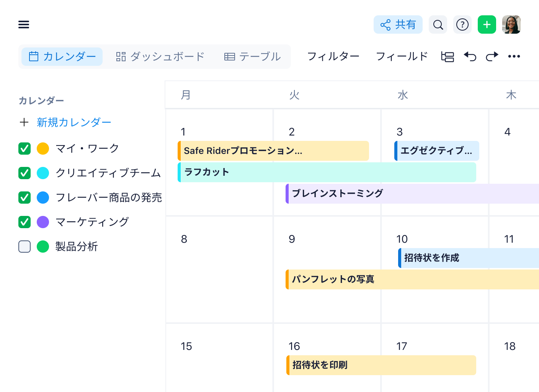The height and width of the screenshot is (392, 539).
Task: Open the フィルター menu
Action: [x=333, y=57]
